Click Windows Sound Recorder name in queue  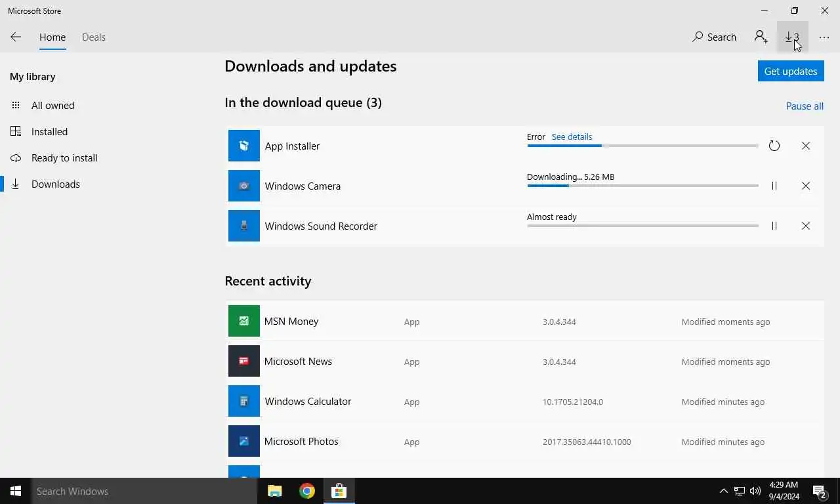click(x=321, y=226)
